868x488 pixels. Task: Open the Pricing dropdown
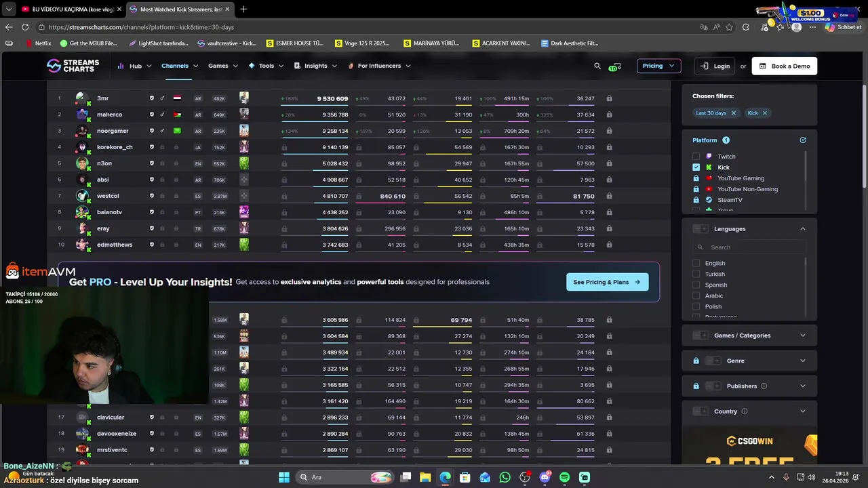click(x=658, y=66)
